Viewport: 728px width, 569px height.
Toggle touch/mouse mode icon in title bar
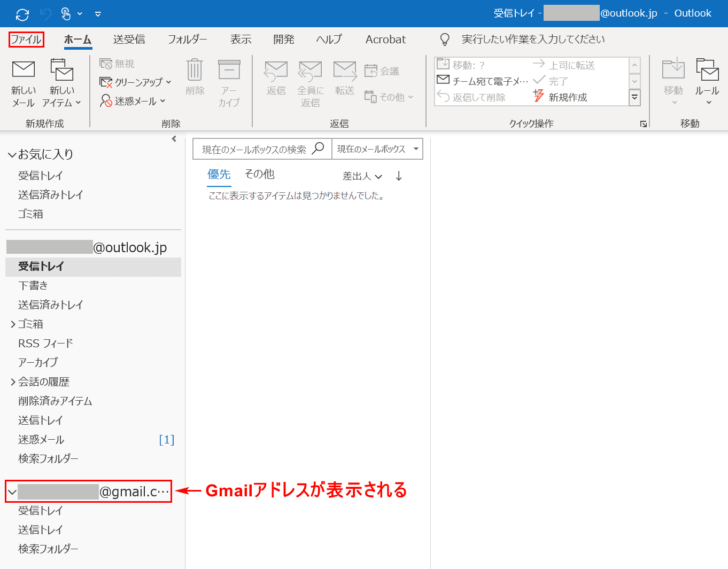66,14
